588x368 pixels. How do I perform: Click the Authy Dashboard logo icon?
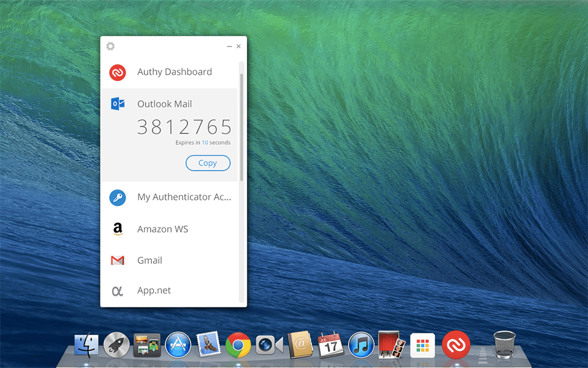118,72
